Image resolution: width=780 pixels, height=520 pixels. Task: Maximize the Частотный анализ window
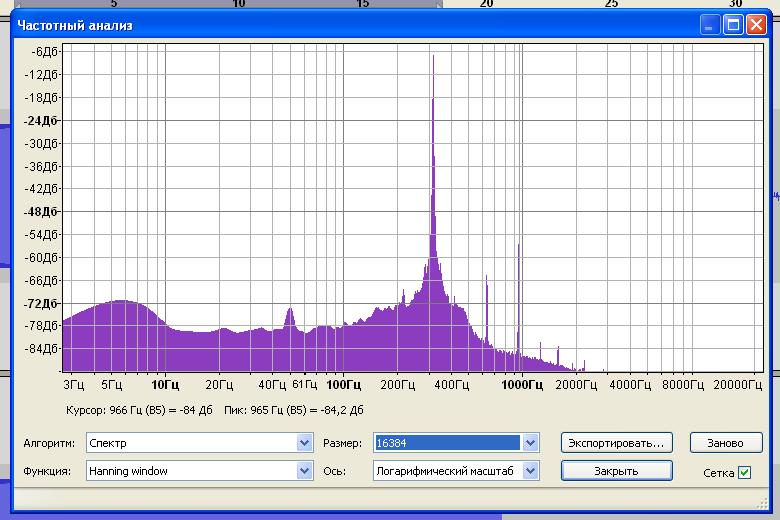click(733, 25)
